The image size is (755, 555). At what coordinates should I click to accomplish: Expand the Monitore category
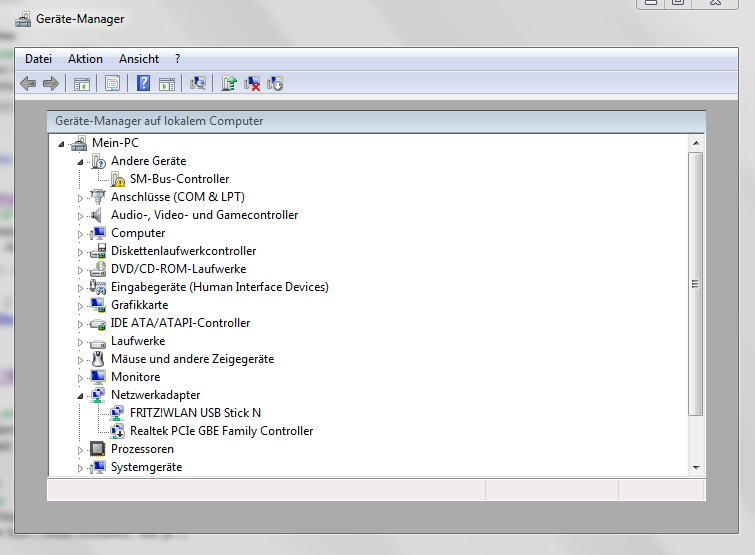(80, 378)
